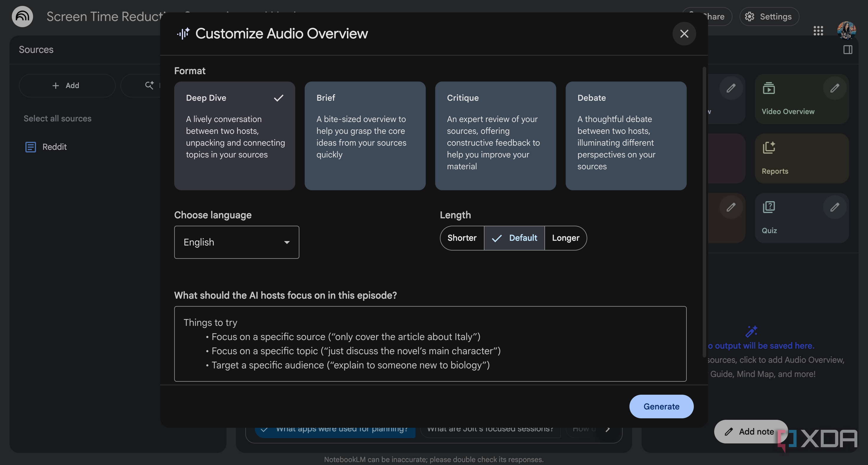Click the Quiz question-card icon
Viewport: 868px width, 465px height.
click(769, 207)
